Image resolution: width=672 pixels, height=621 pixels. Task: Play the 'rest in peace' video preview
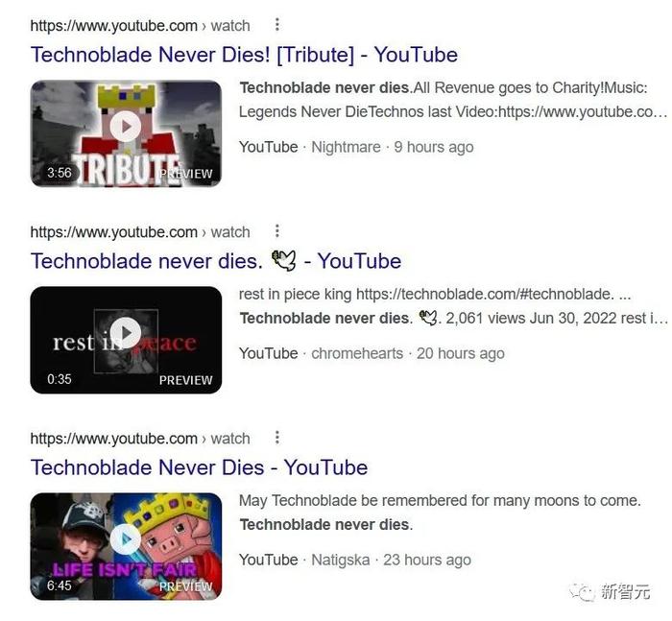click(x=126, y=333)
